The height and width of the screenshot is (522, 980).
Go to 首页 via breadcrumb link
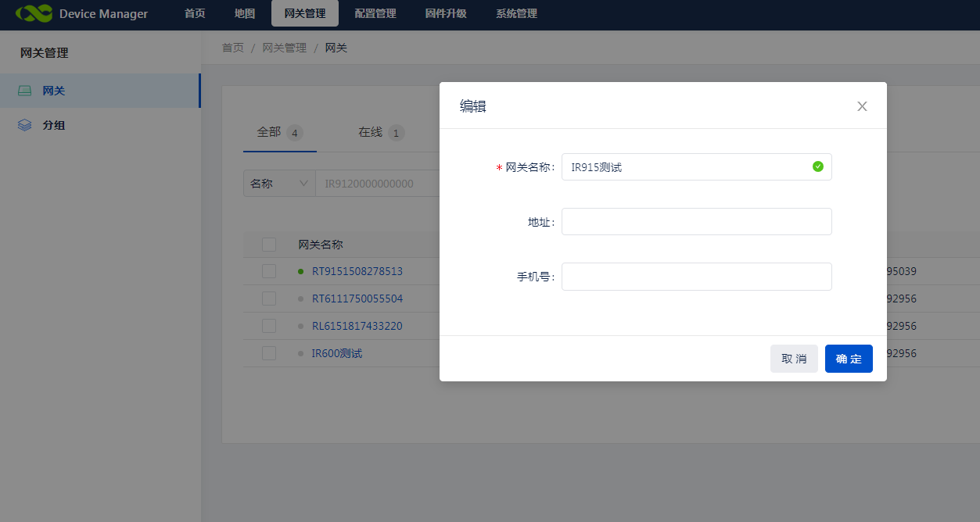click(x=232, y=47)
